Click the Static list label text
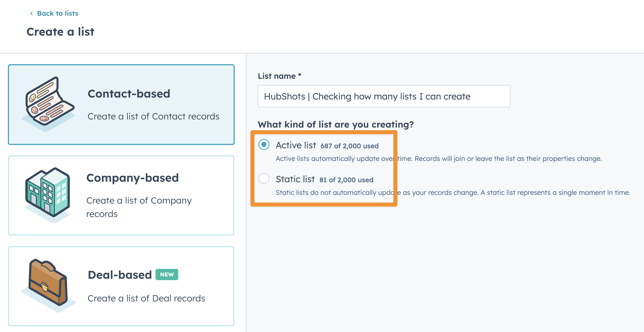The height and width of the screenshot is (332, 644). tap(295, 179)
